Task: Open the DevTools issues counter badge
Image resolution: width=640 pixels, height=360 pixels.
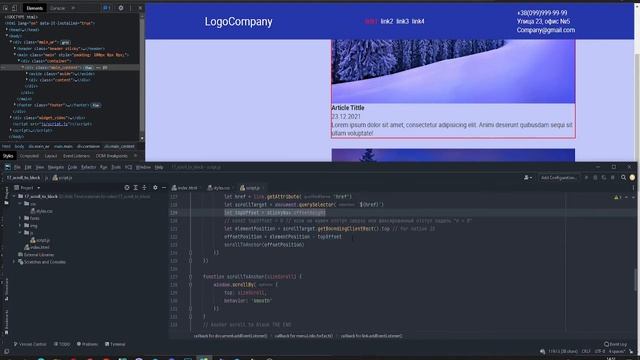Action: (x=107, y=8)
